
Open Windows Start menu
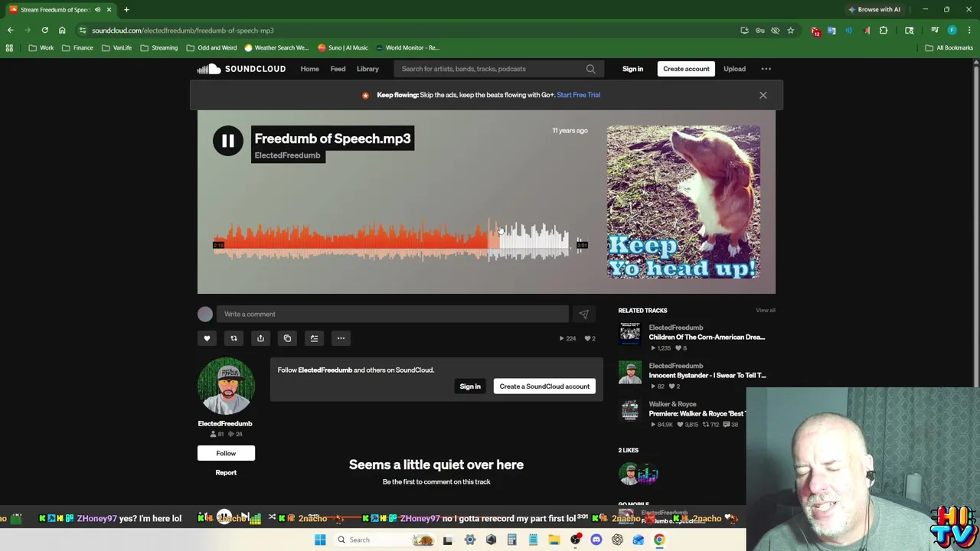pyautogui.click(x=320, y=540)
